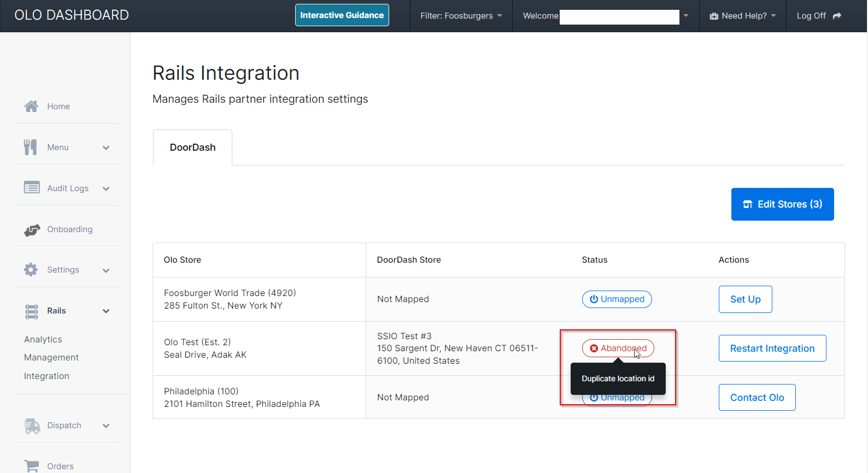Click the Log Off link
The height and width of the screenshot is (473, 868).
(819, 16)
